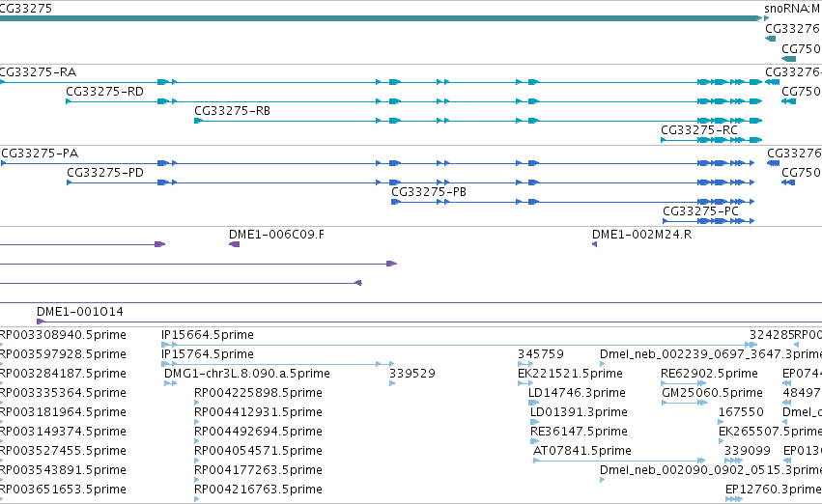Screen dimensions: 822x504
Task: Open EST RP003651653.5prime
Action: 63,490
